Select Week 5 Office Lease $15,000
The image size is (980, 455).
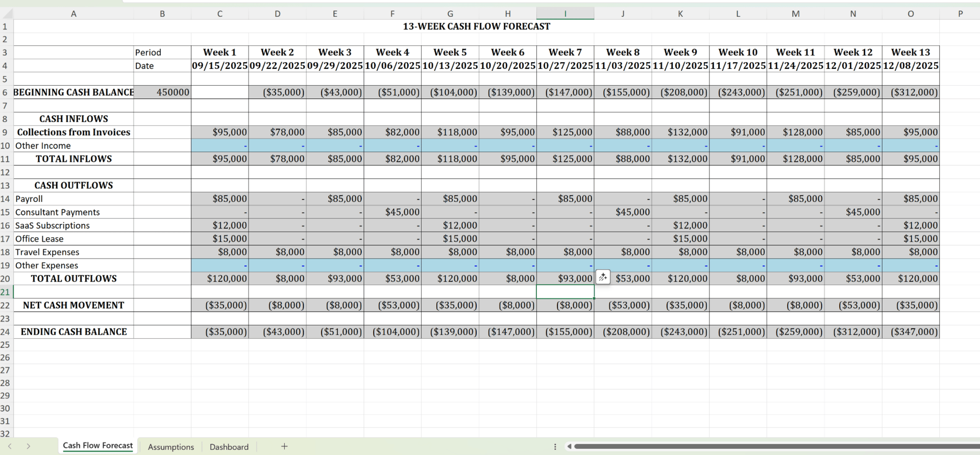coord(450,239)
